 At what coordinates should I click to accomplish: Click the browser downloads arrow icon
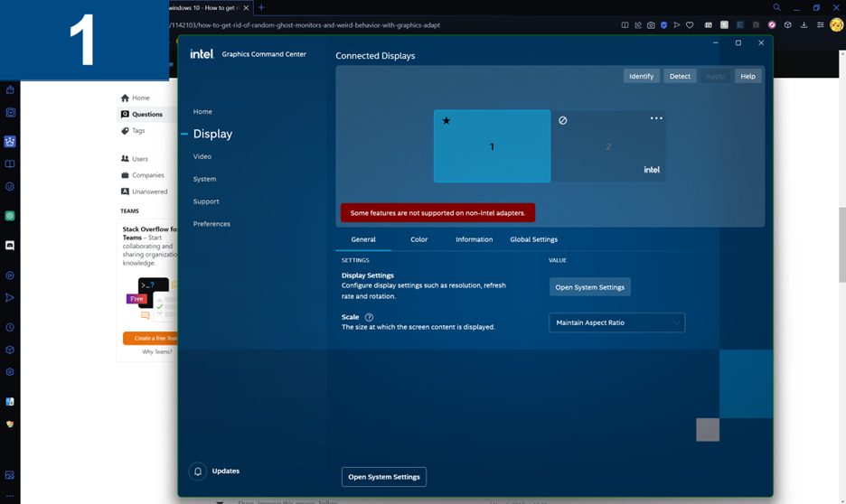804,24
